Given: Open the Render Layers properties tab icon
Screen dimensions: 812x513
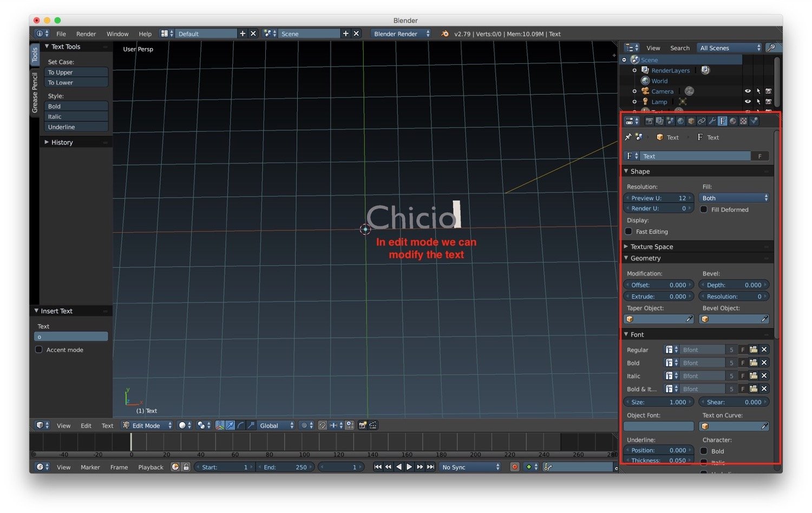Looking at the screenshot, I should click(x=659, y=121).
